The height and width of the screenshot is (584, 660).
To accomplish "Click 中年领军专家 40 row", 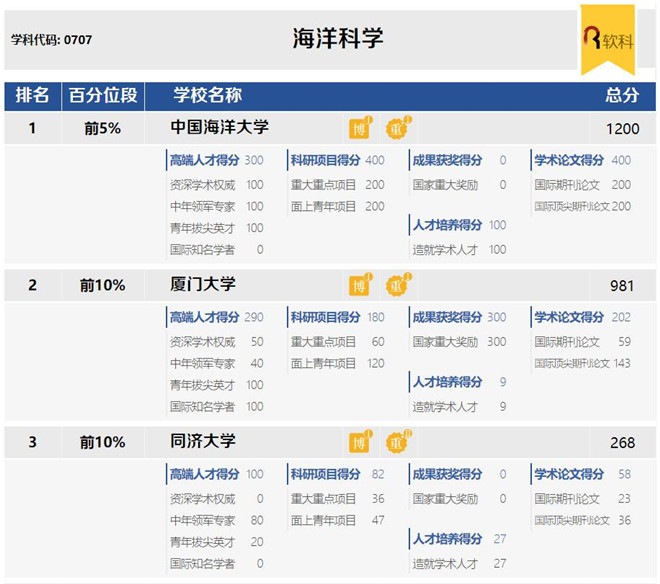I will click(x=216, y=363).
